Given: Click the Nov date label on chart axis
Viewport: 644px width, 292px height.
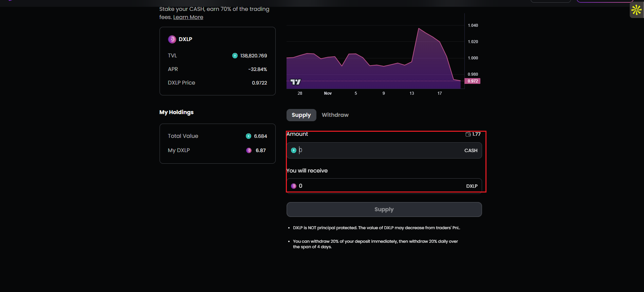Looking at the screenshot, I should (328, 93).
